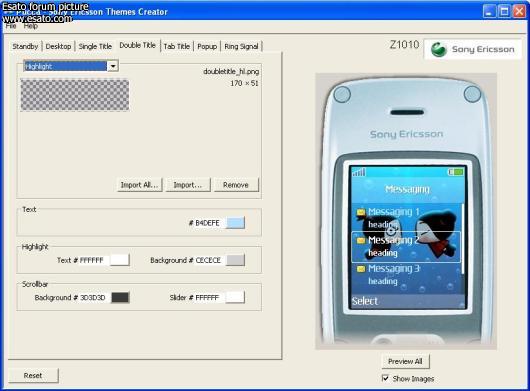Open the Ring Signal tab
This screenshot has height=391, width=530.
pos(241,46)
